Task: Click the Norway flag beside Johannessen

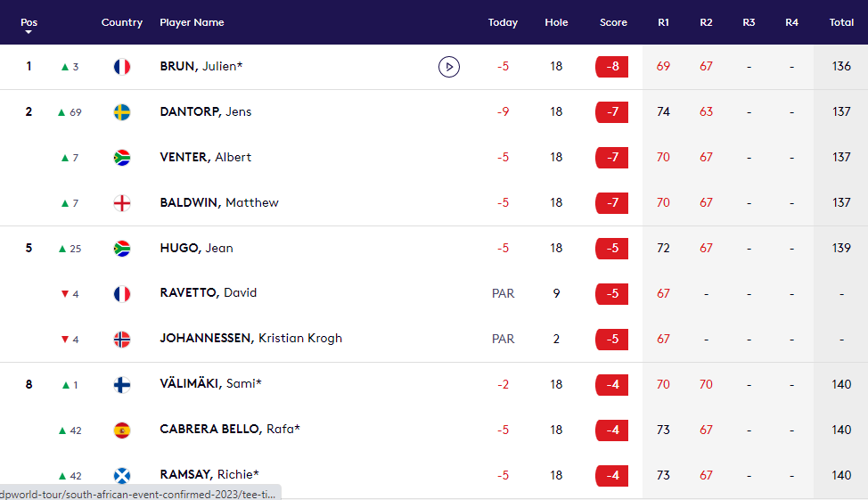Action: pyautogui.click(x=122, y=339)
